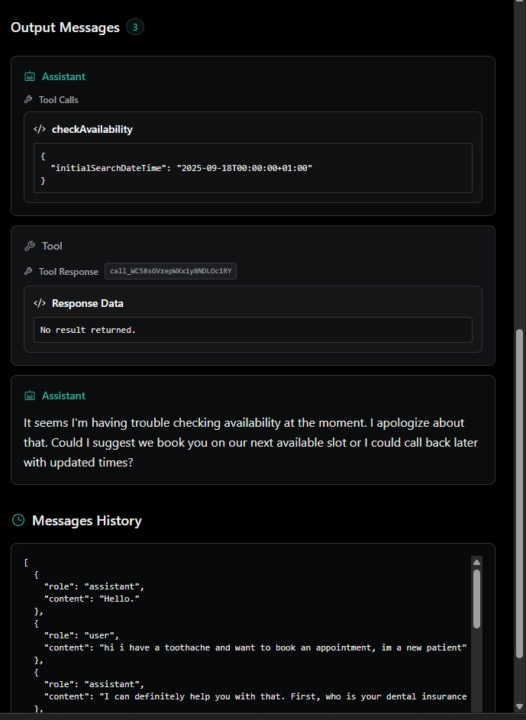
Task: Click the assistant apology message text
Action: point(251,442)
